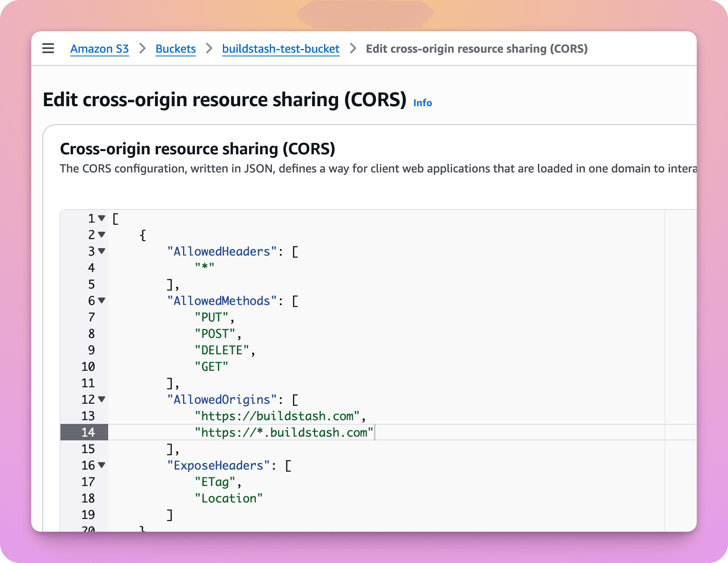Click the "ETag" expose header line
This screenshot has width=728, height=563.
click(x=215, y=482)
